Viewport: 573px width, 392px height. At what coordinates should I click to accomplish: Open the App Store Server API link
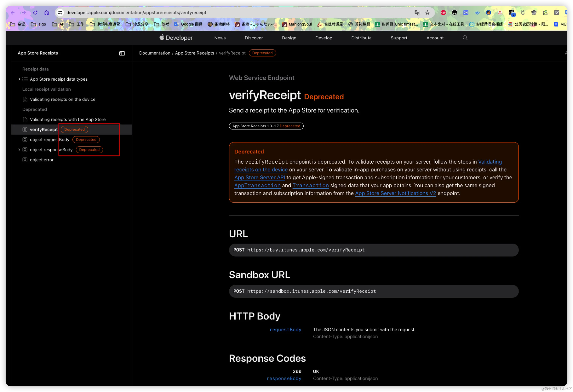[x=260, y=177]
